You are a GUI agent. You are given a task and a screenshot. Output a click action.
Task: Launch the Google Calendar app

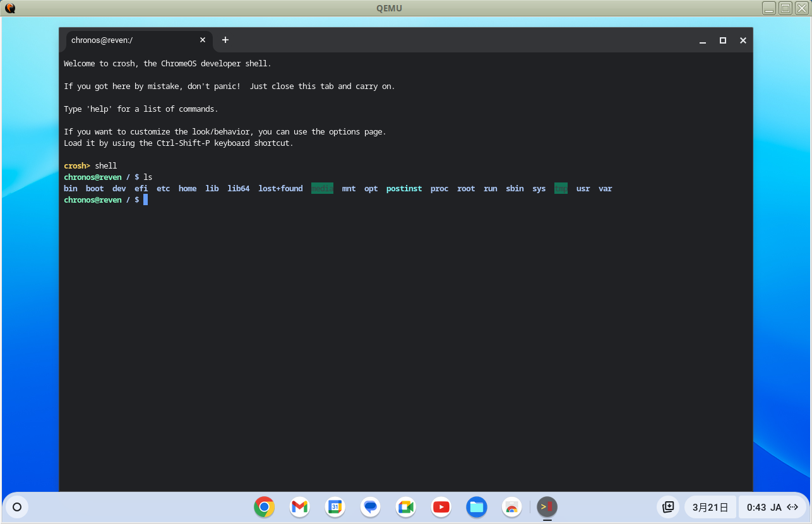(335, 507)
